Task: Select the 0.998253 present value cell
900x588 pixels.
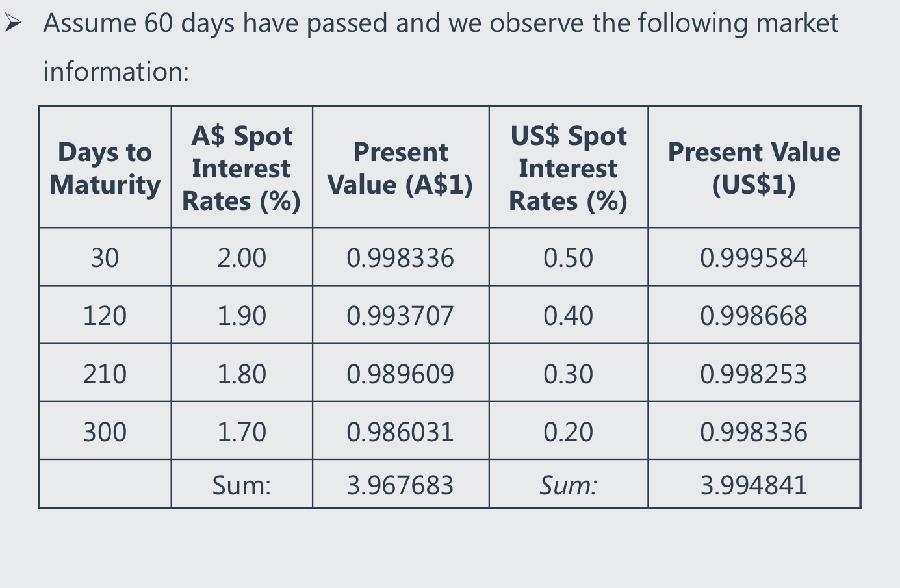Action: [754, 374]
